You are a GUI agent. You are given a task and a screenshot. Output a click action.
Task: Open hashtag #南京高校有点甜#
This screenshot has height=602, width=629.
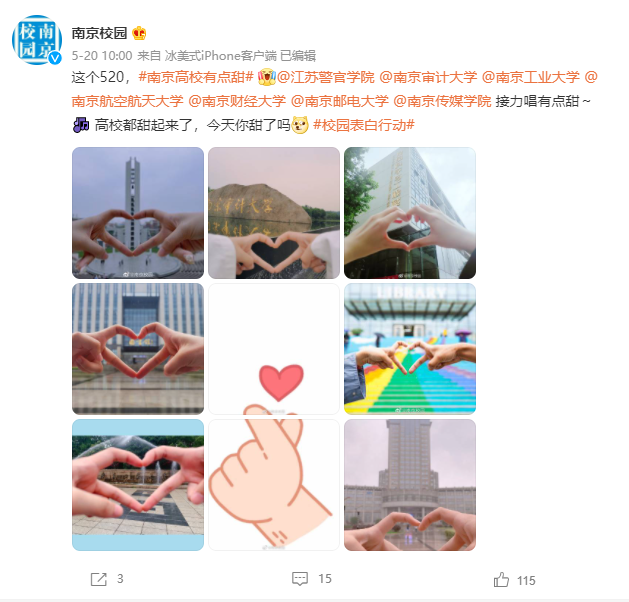coord(196,77)
